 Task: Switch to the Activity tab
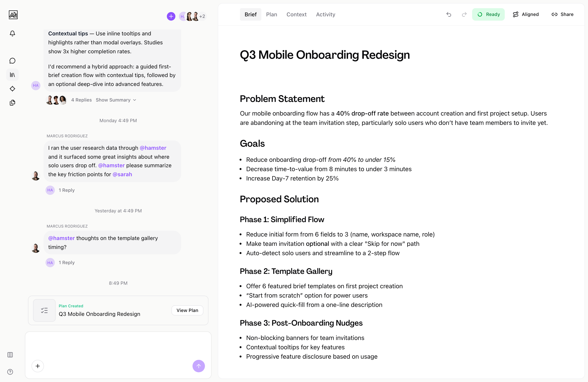(x=325, y=15)
